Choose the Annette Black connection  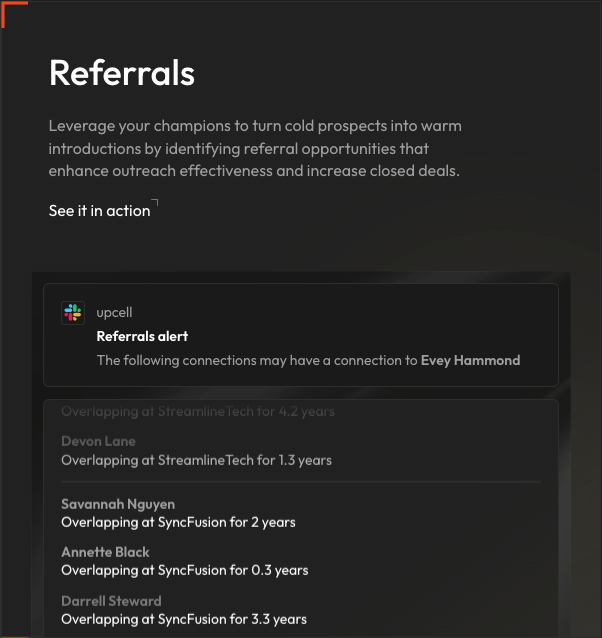point(105,552)
